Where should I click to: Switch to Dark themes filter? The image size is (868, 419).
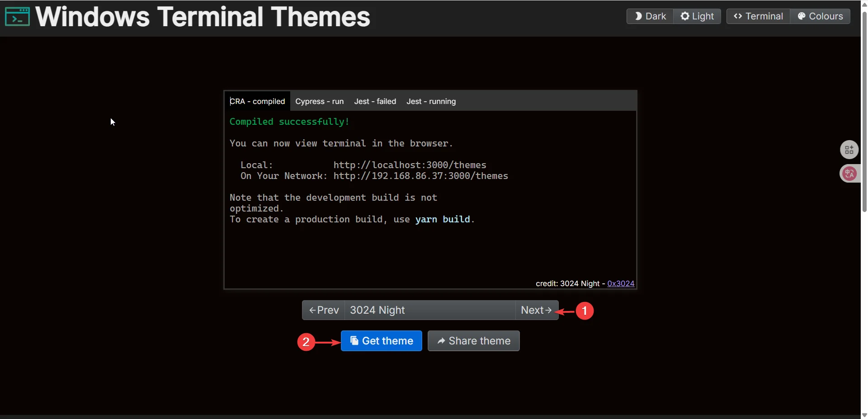(650, 16)
